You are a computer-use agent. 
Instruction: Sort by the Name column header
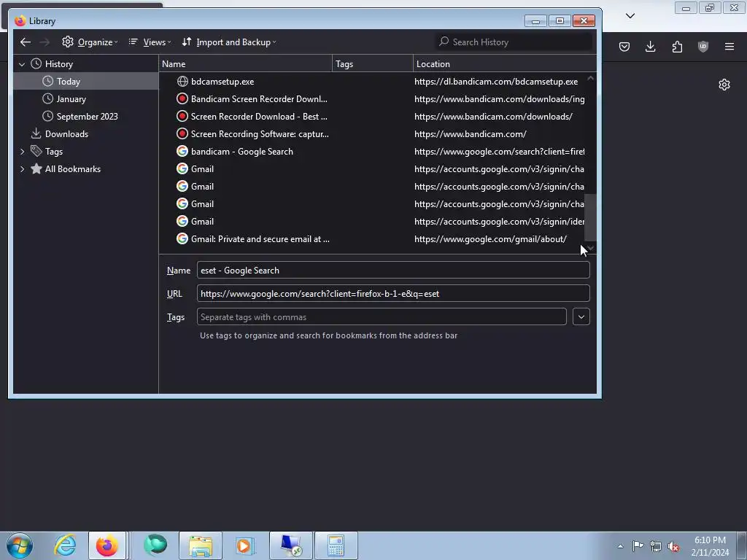coord(245,64)
